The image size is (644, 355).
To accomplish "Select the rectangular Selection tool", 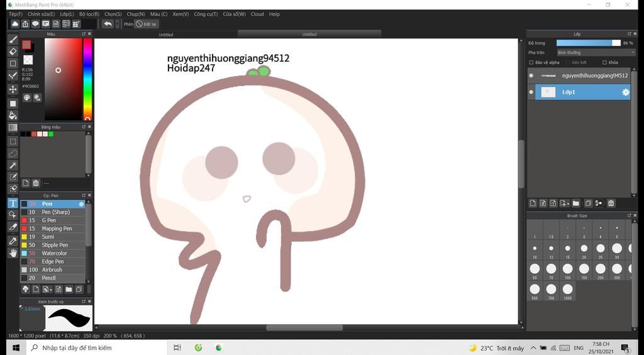I will (x=13, y=142).
